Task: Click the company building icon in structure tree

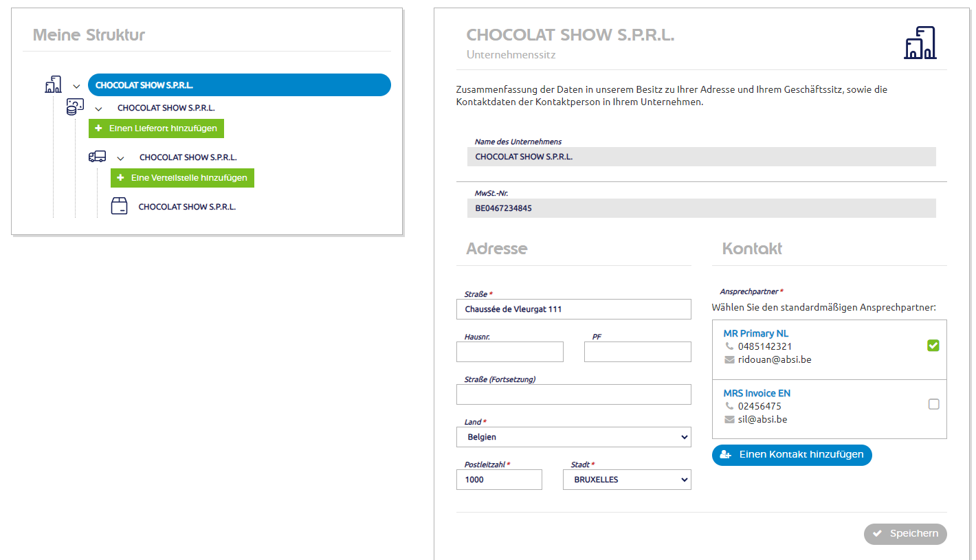Action: point(53,85)
